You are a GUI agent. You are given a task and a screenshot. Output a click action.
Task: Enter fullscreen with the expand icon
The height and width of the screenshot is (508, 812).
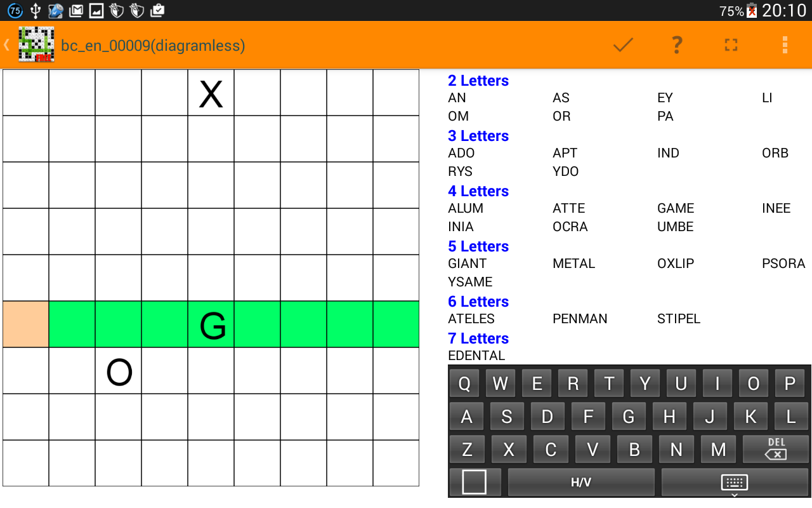[730, 44]
